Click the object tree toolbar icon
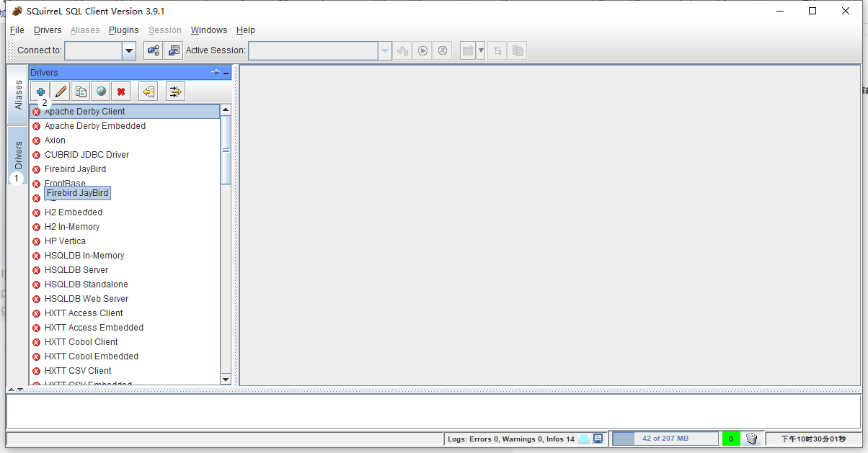 point(497,50)
